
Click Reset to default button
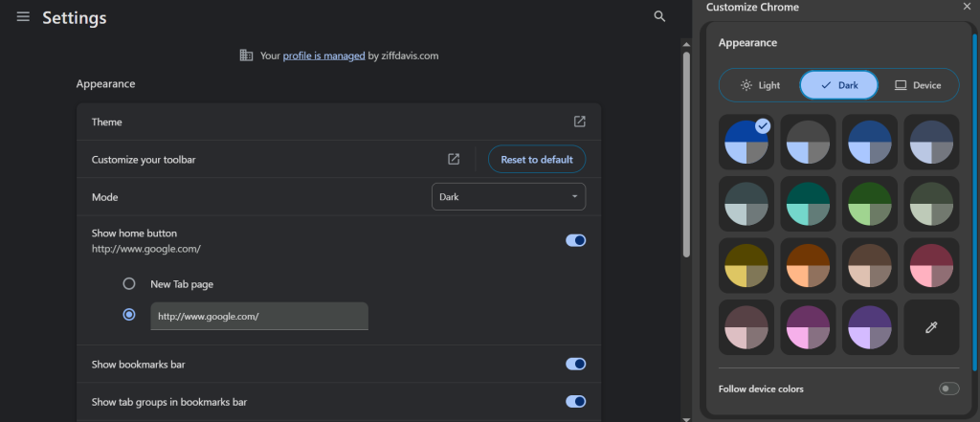pos(537,159)
